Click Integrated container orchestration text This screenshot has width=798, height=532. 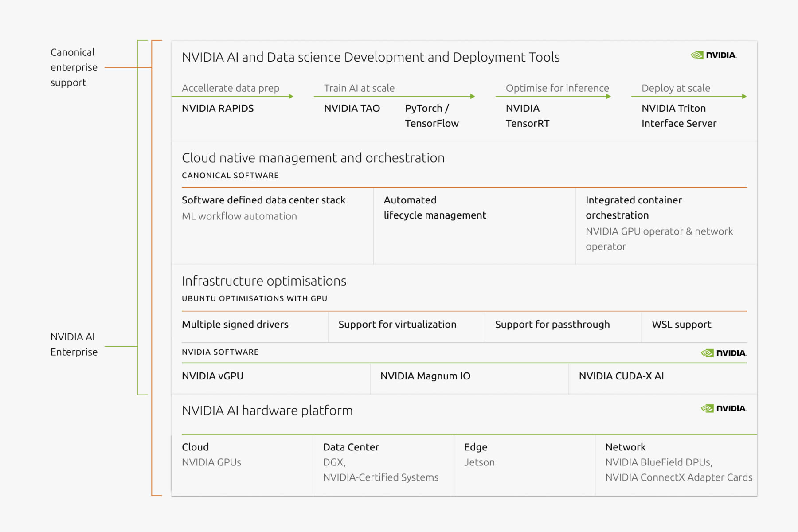coord(634,207)
